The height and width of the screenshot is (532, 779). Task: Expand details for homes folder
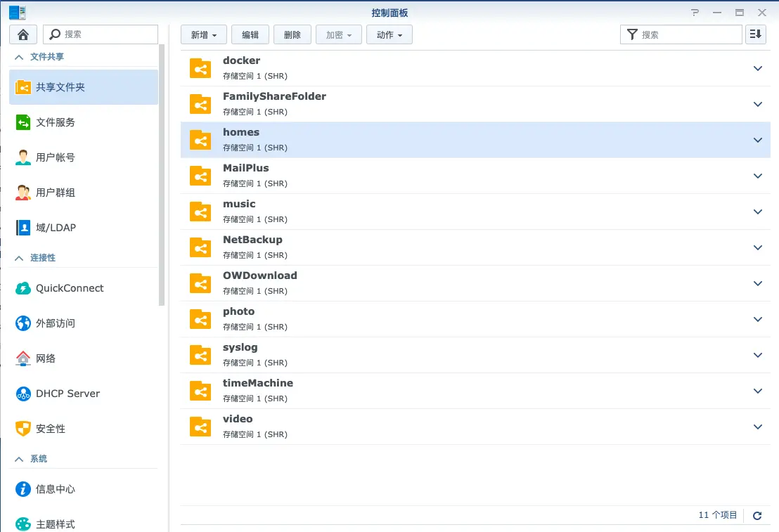(x=758, y=140)
